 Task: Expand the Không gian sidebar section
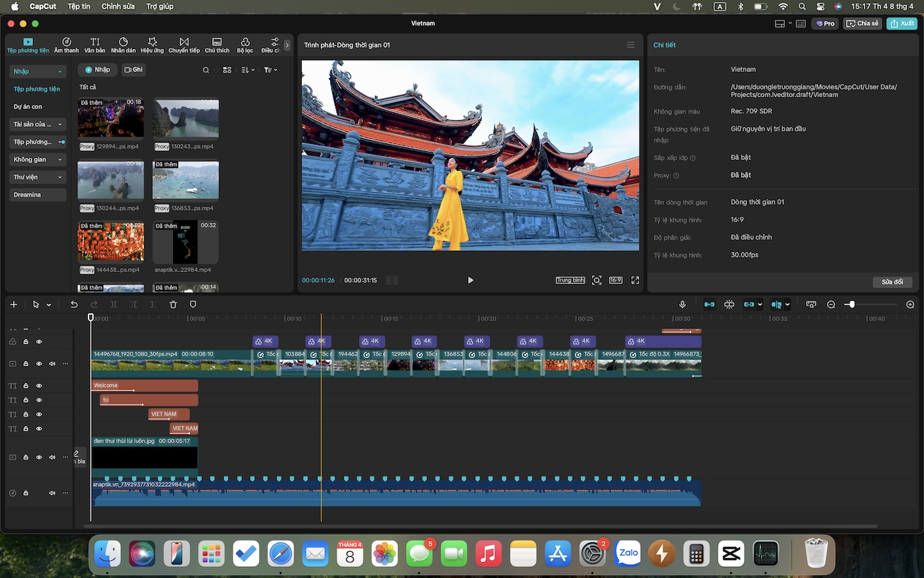(x=60, y=159)
